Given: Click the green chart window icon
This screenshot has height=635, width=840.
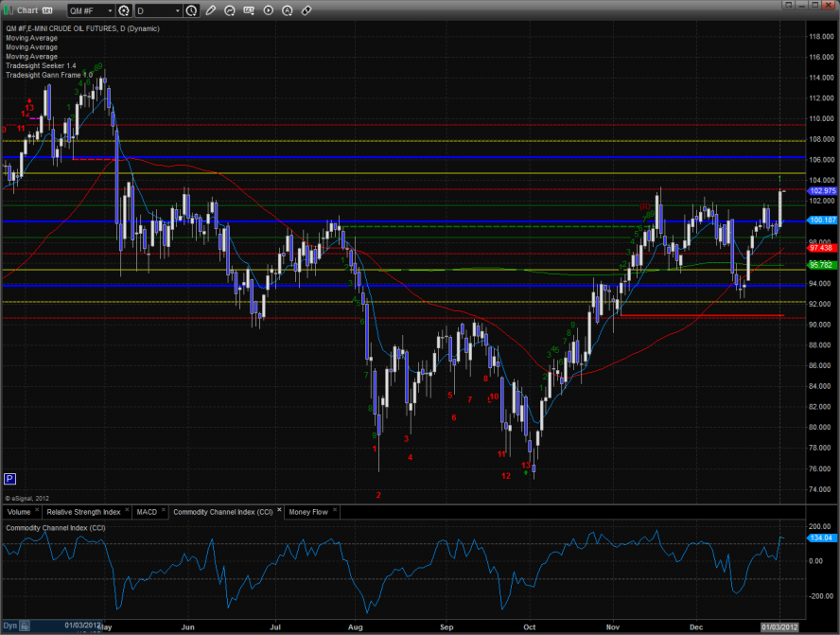Looking at the screenshot, I should 9,10.
